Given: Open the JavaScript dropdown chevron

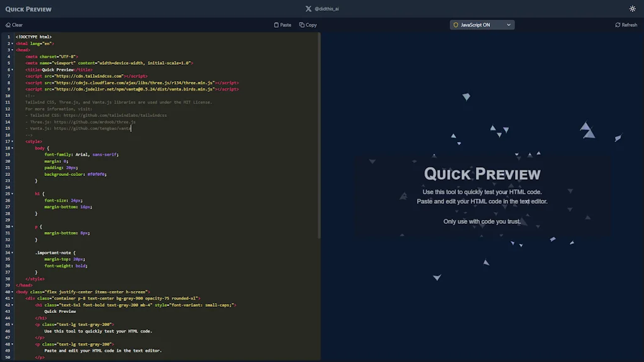Looking at the screenshot, I should point(509,25).
